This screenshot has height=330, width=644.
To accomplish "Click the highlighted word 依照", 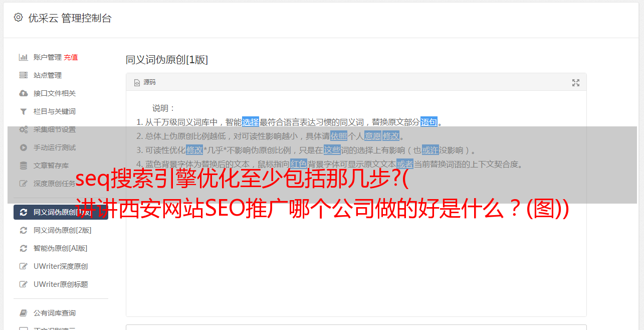I will [x=339, y=136].
